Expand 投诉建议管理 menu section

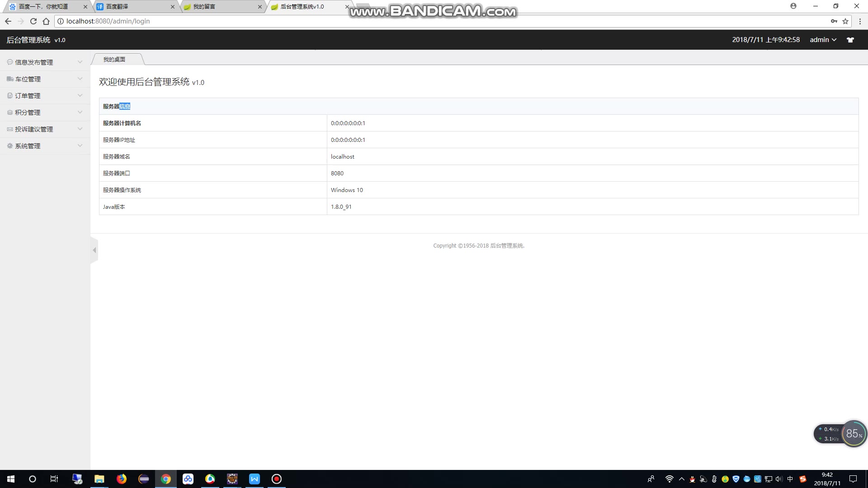pos(34,129)
